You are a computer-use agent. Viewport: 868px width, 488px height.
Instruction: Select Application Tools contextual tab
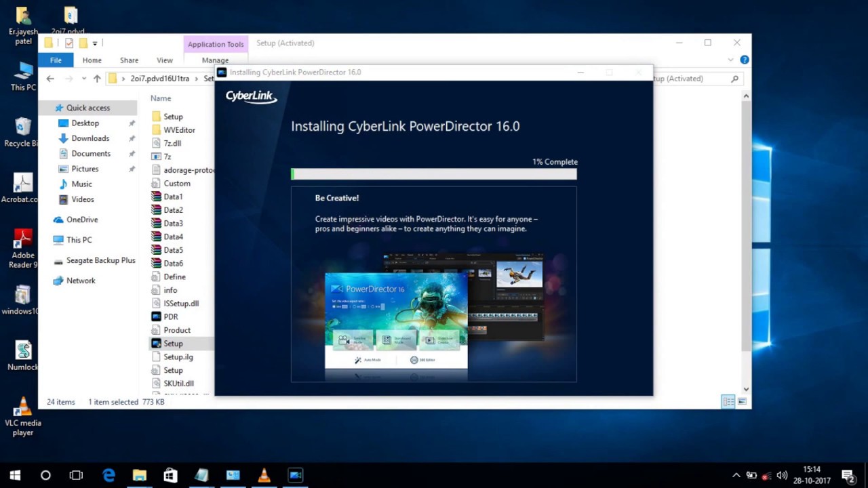click(216, 44)
